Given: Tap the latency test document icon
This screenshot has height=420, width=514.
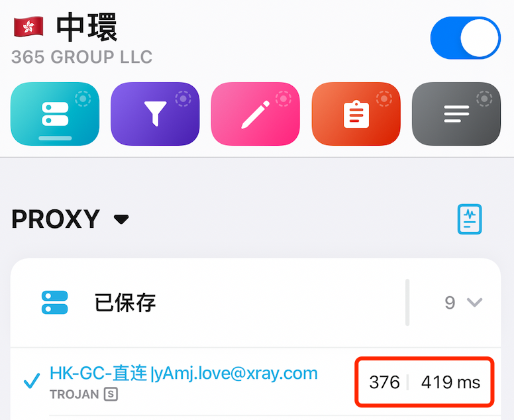Looking at the screenshot, I should click(470, 219).
